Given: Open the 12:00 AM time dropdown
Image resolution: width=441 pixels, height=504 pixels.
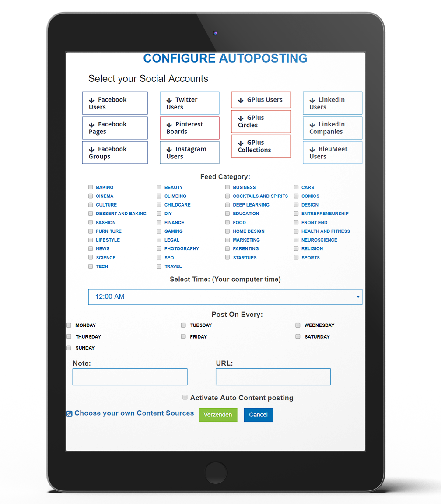Looking at the screenshot, I should pos(225,297).
